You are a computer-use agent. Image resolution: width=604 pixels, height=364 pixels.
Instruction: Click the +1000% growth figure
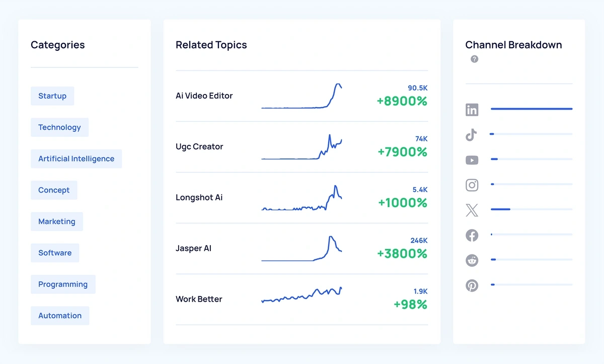coord(403,203)
